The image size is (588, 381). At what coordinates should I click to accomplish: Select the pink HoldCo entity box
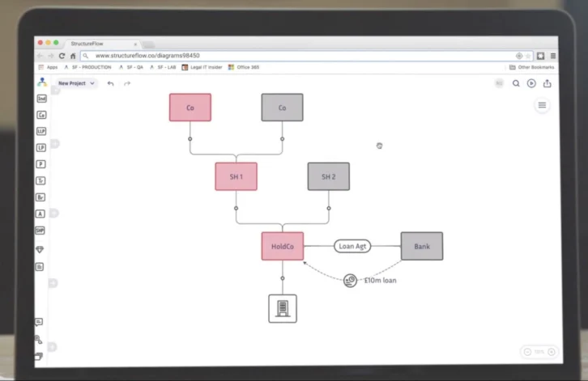[x=282, y=246]
